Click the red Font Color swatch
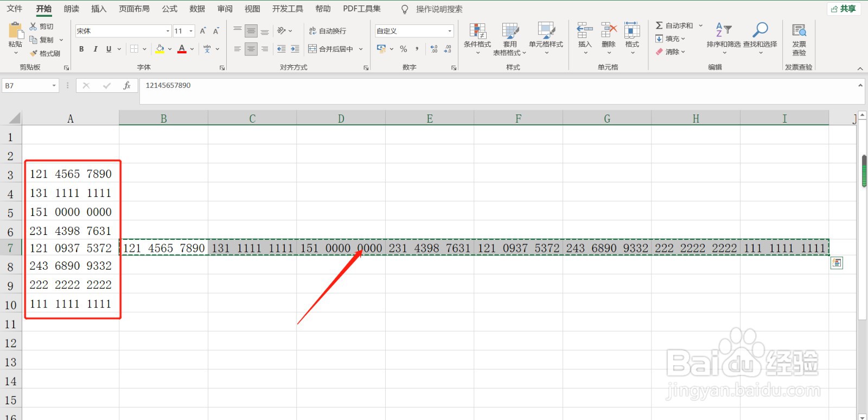This screenshot has height=420, width=868. (182, 49)
